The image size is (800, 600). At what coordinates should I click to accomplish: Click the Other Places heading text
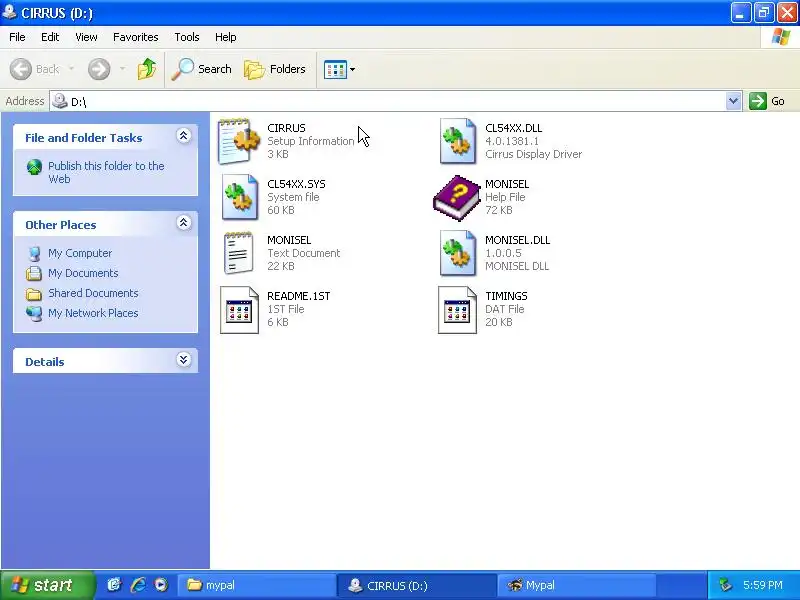coord(61,225)
